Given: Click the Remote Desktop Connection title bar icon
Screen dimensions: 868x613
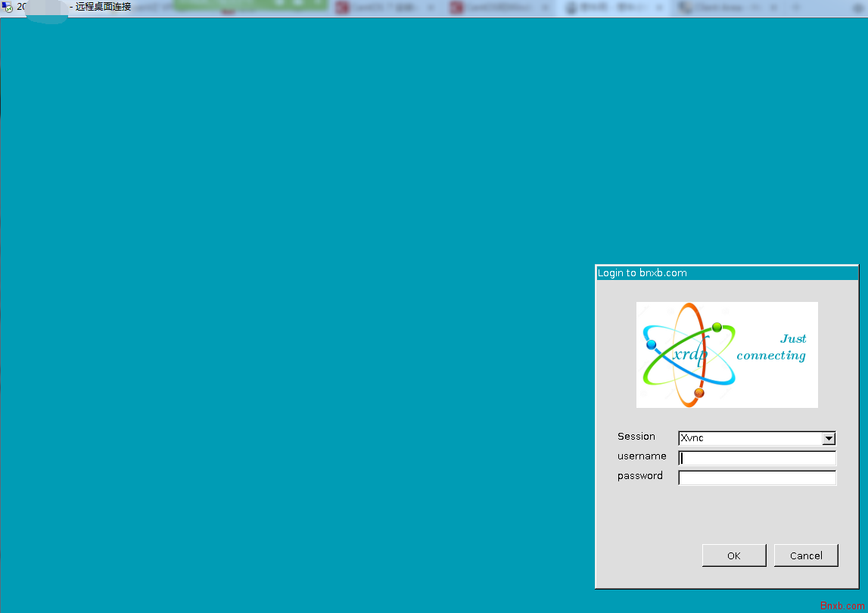Looking at the screenshot, I should click(x=9, y=8).
